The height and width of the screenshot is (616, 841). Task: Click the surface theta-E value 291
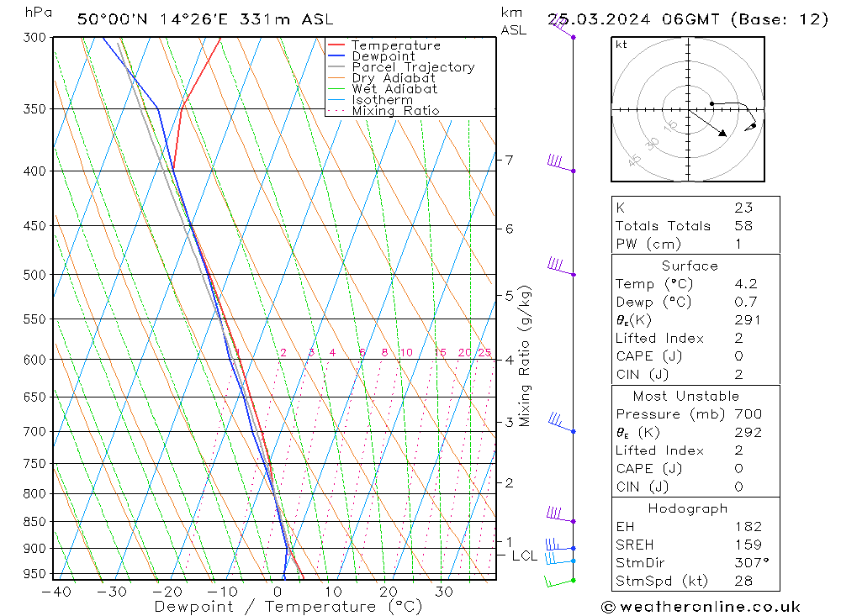748,320
